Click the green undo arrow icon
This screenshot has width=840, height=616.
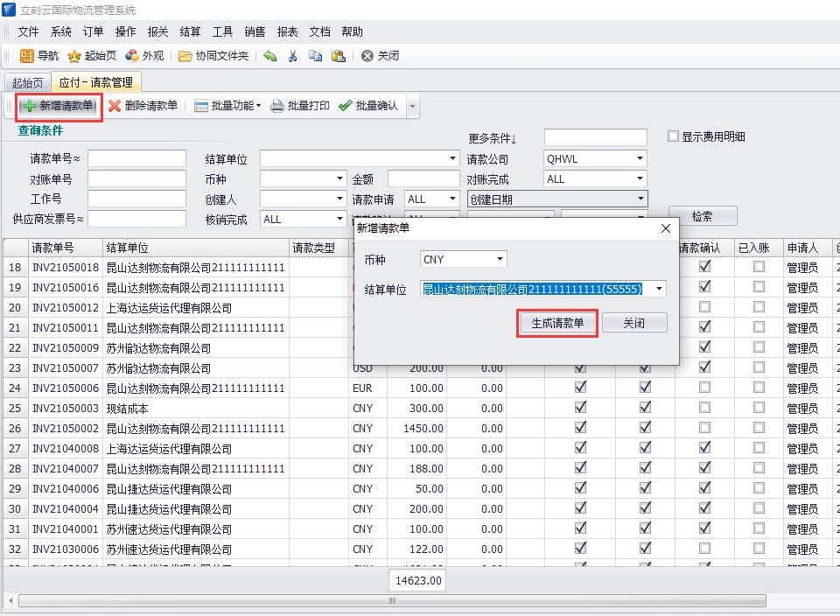click(x=270, y=56)
